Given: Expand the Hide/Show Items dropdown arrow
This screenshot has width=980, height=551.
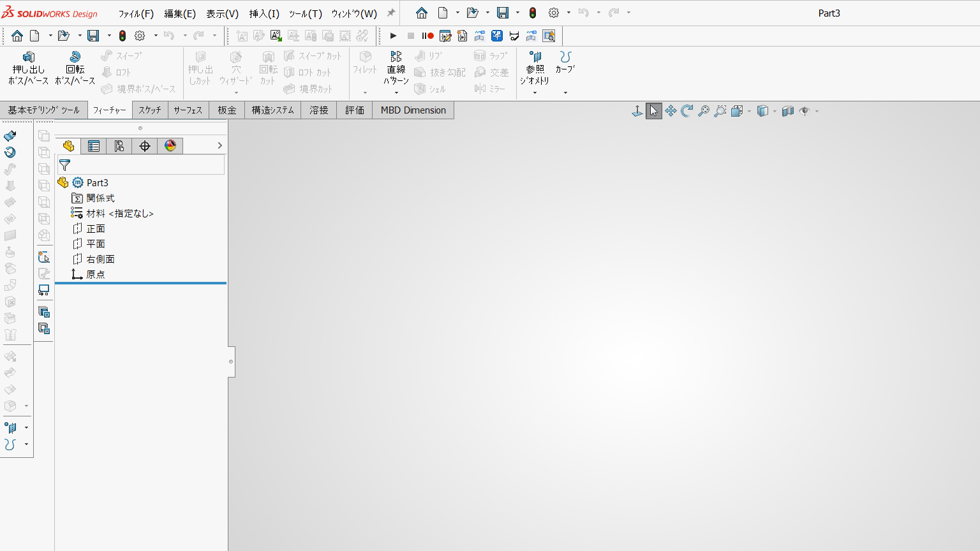Looking at the screenshot, I should 817,112.
